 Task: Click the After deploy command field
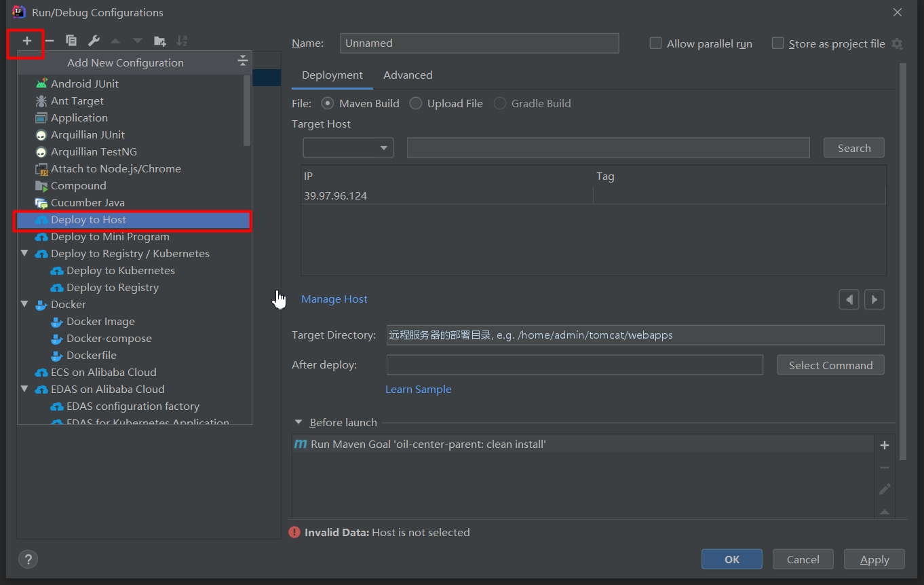pos(575,364)
